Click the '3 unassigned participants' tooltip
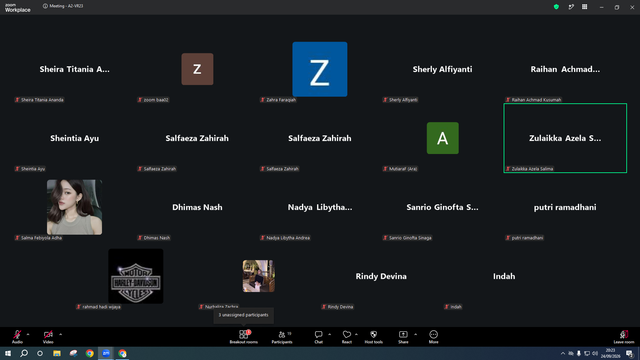The image size is (640, 360). click(x=243, y=315)
